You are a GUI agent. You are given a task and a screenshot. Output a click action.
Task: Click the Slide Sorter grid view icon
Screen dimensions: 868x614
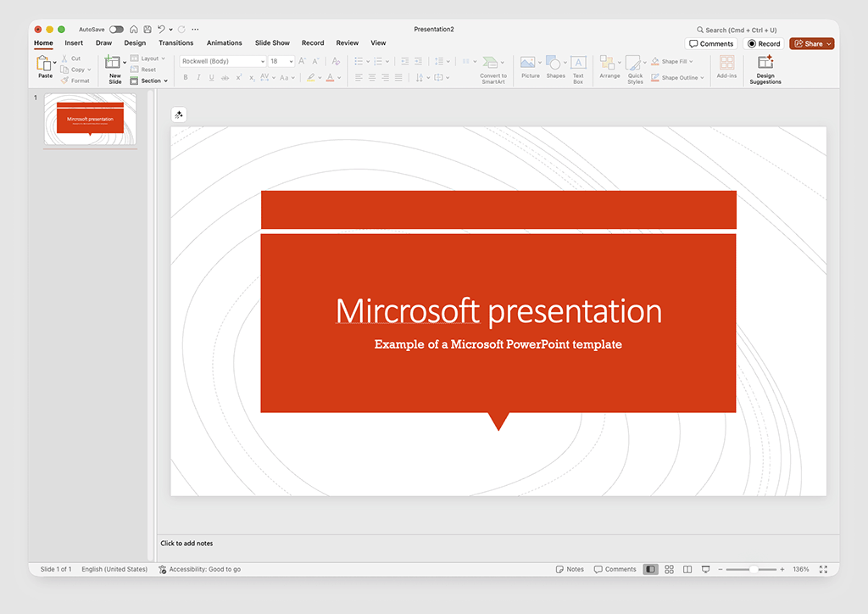(670, 569)
